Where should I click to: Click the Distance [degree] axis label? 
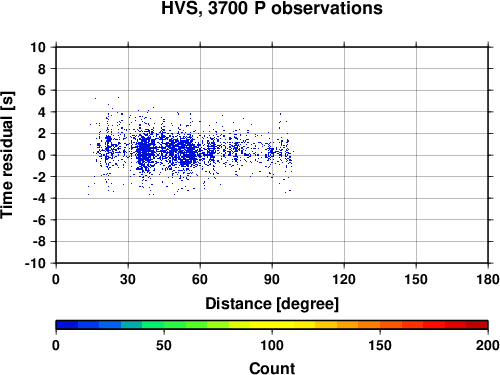pos(272,304)
